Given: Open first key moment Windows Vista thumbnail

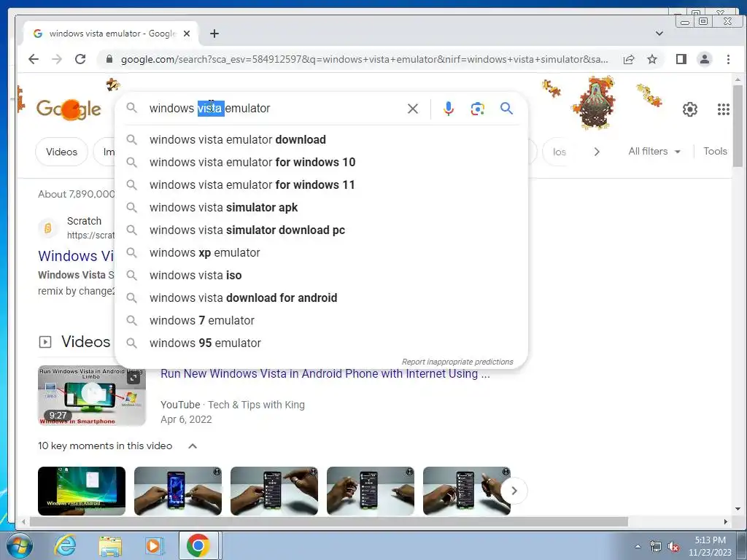Looking at the screenshot, I should [x=82, y=491].
